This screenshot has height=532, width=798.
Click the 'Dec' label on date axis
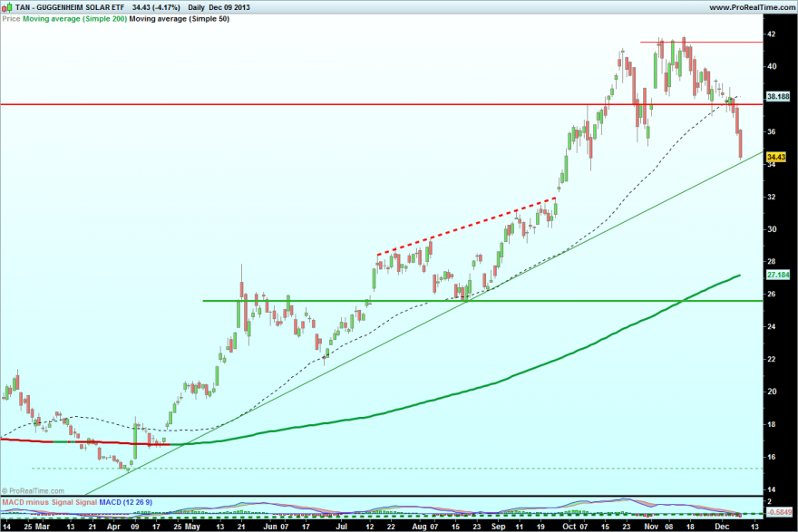(722, 527)
